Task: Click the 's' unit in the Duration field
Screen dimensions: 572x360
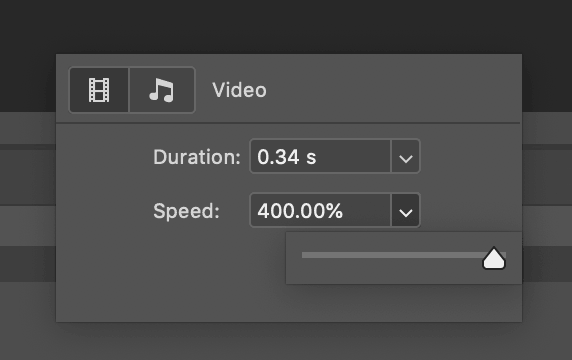Action: pyautogui.click(x=311, y=158)
